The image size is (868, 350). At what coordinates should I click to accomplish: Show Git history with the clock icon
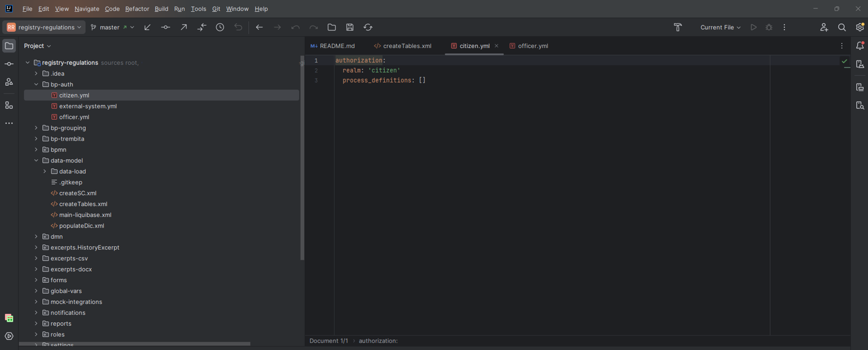tap(220, 27)
